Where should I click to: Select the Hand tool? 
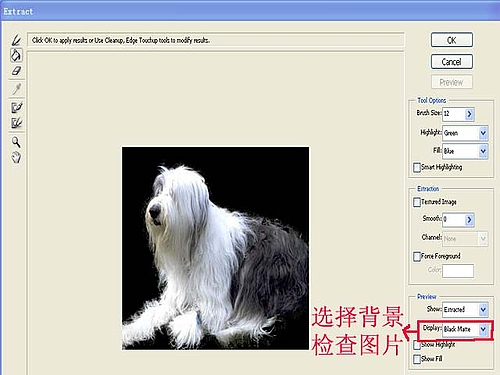click(16, 157)
